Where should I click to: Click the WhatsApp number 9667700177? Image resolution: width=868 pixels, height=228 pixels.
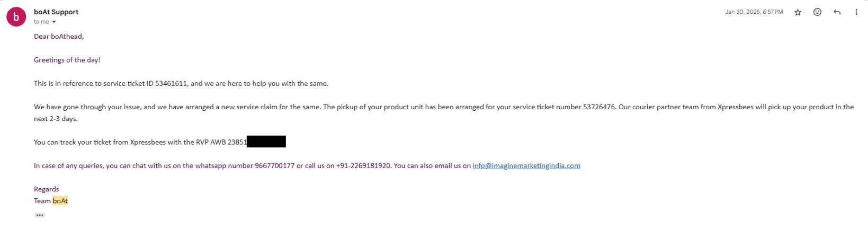[x=274, y=165]
